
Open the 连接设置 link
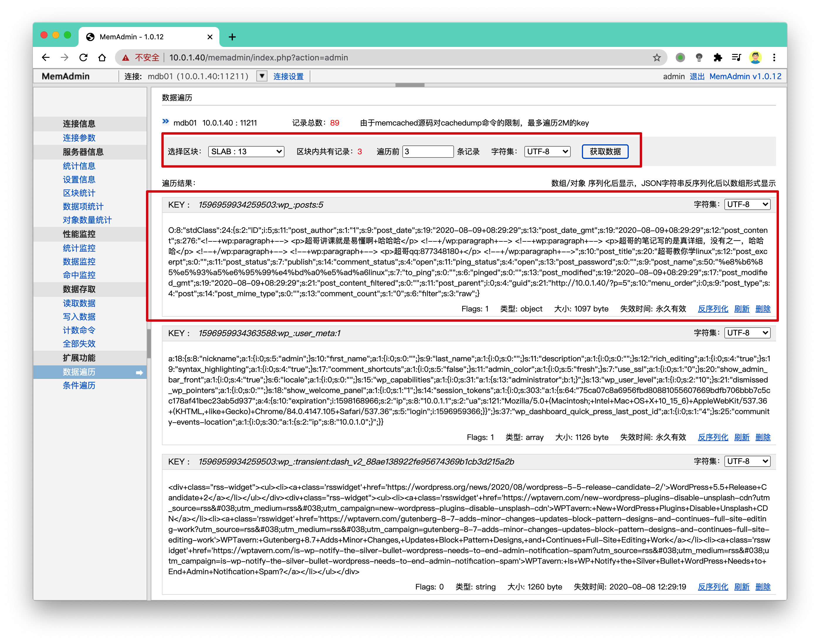pyautogui.click(x=288, y=77)
